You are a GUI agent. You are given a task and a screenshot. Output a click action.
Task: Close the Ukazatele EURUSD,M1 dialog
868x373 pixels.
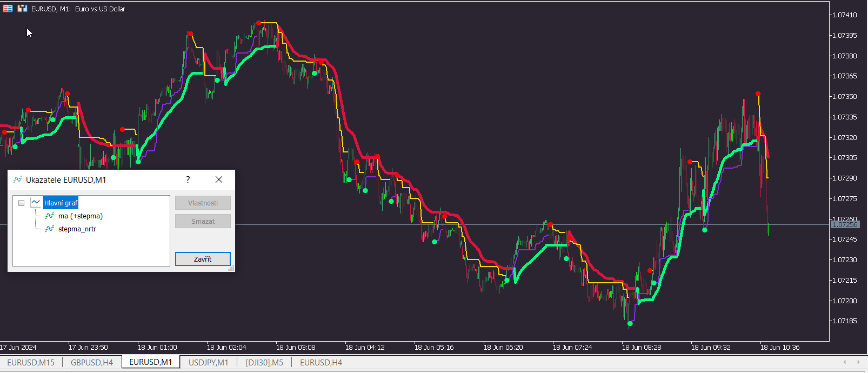219,179
